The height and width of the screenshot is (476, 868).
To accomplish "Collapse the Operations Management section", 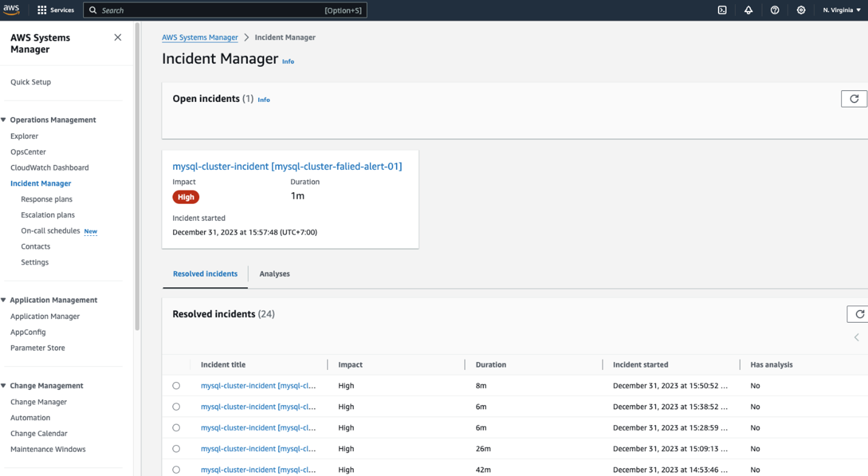I will pyautogui.click(x=4, y=119).
